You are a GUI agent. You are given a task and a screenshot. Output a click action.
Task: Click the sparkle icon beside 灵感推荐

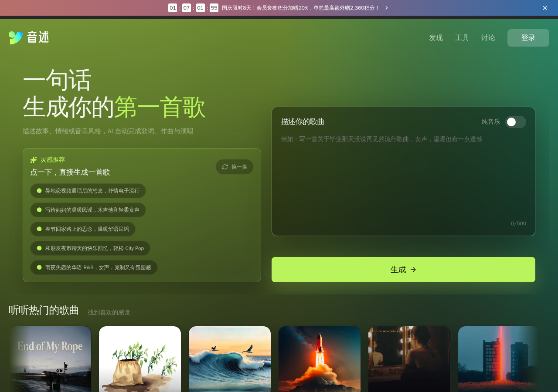coord(34,160)
